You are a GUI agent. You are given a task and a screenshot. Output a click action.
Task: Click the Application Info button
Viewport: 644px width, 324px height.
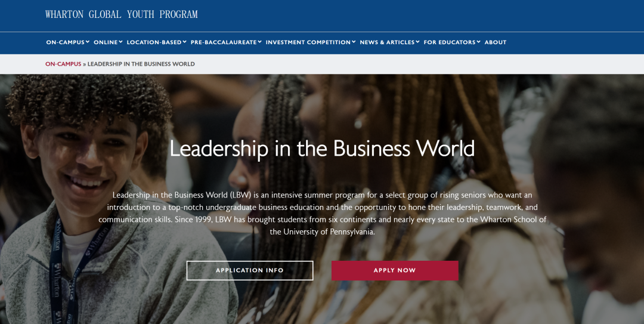250,270
